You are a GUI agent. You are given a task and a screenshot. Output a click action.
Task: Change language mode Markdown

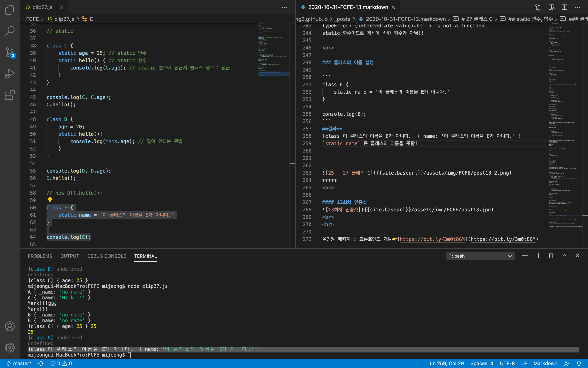pos(545,363)
